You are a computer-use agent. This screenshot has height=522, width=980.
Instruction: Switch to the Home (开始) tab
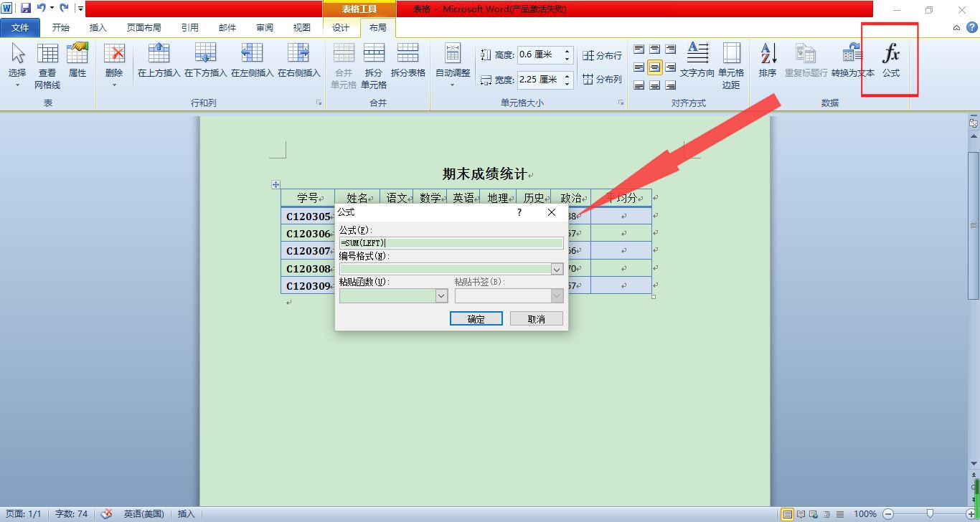pyautogui.click(x=61, y=28)
